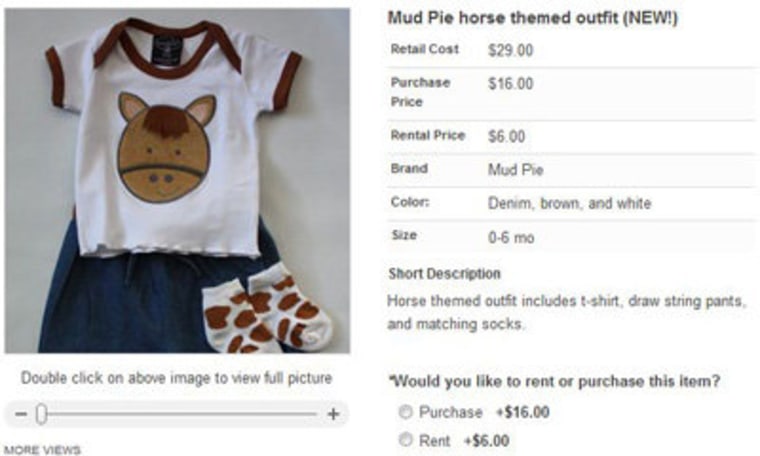Image resolution: width=760 pixels, height=456 pixels.
Task: Select the Purchase radio option
Action: point(405,412)
